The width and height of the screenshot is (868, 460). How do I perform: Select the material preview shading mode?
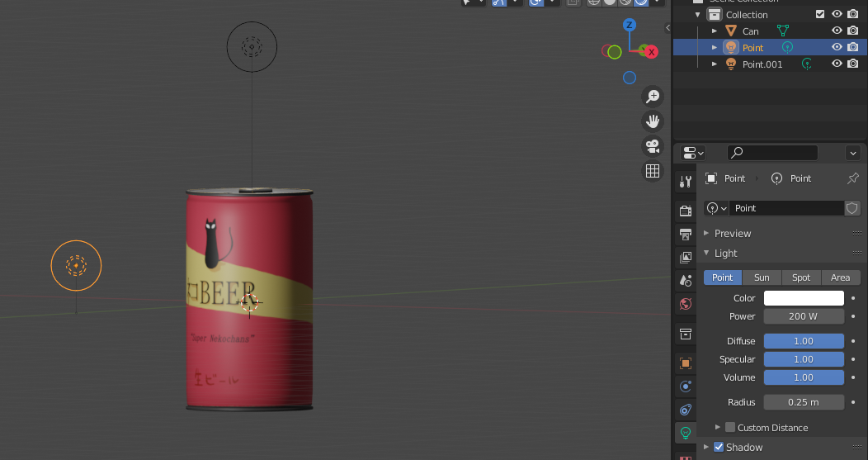[x=625, y=2]
